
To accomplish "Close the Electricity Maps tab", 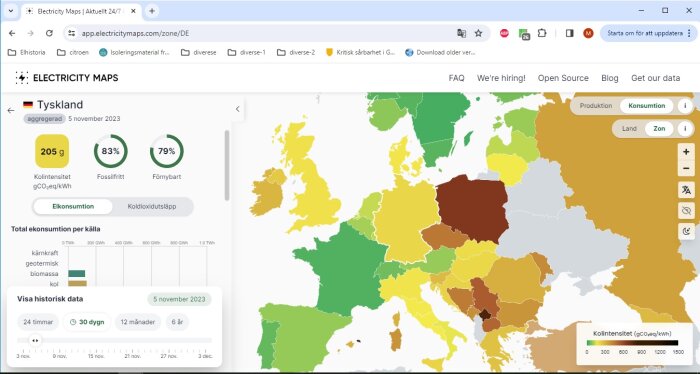I will click(x=133, y=11).
